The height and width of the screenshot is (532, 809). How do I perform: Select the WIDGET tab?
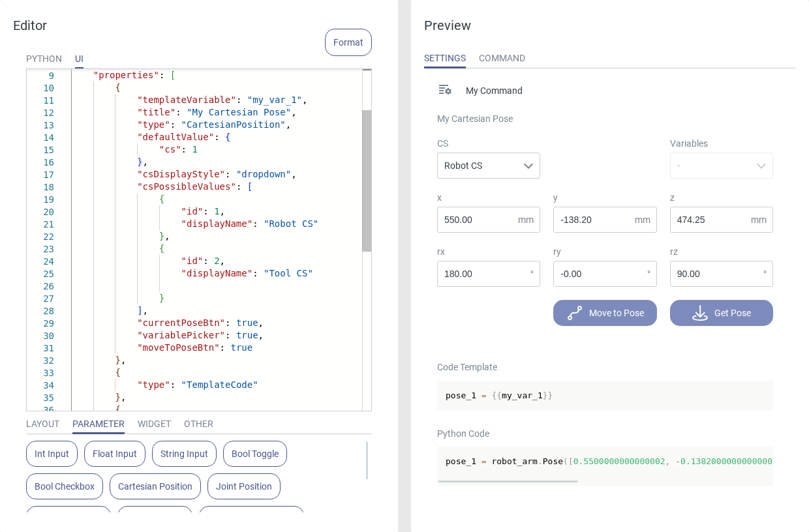(154, 424)
